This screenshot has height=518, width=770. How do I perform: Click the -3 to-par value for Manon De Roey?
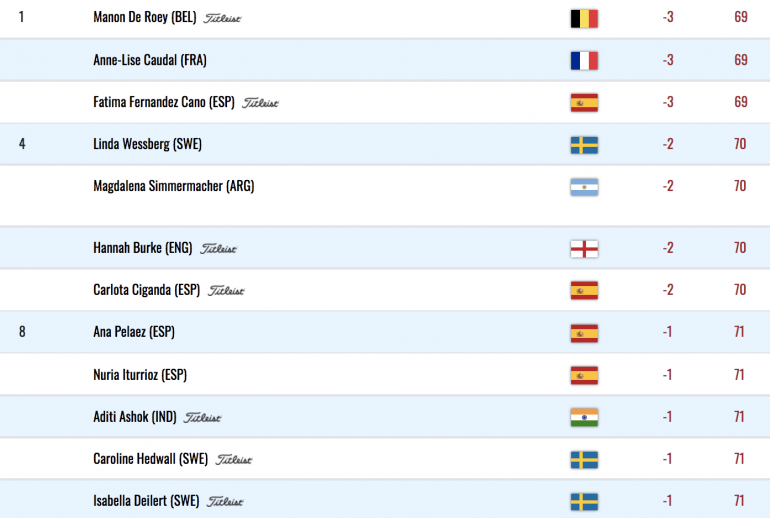click(668, 17)
